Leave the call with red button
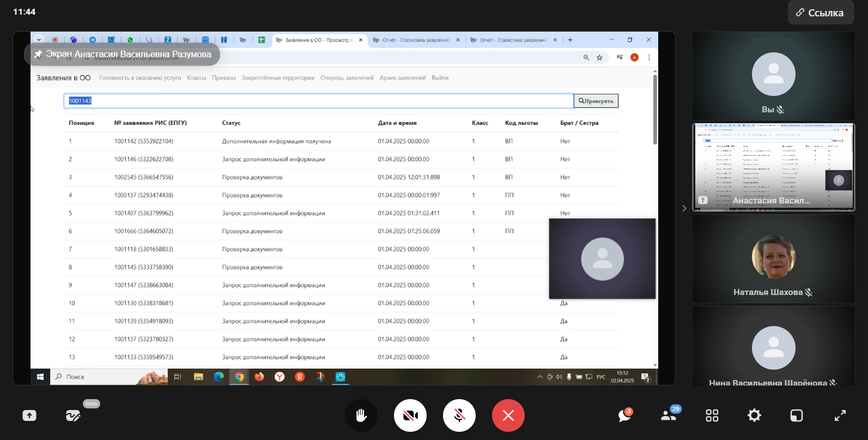This screenshot has height=440, width=868. [508, 415]
